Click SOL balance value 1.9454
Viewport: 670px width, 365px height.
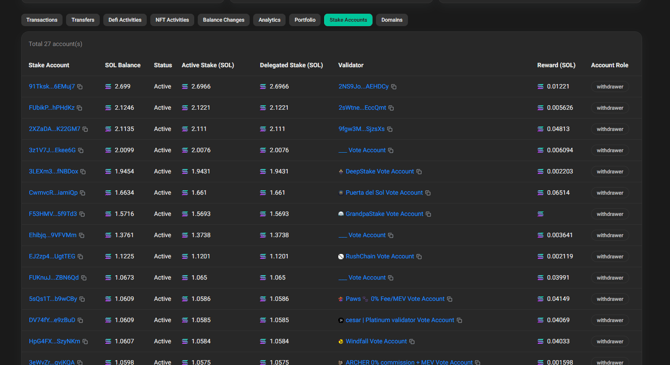[x=124, y=171]
